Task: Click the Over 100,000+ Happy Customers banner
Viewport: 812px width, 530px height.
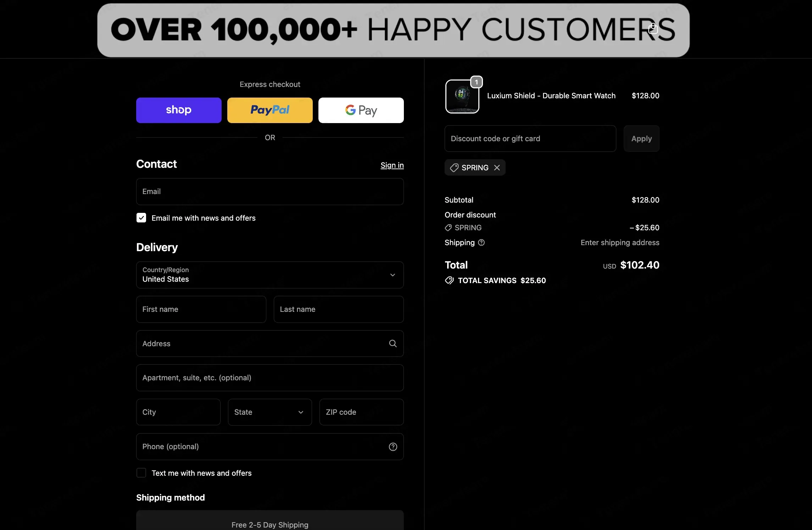Action: [x=393, y=30]
